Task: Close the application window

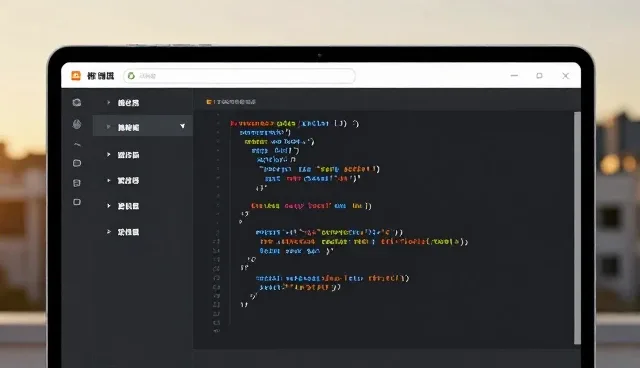Action: tap(565, 75)
